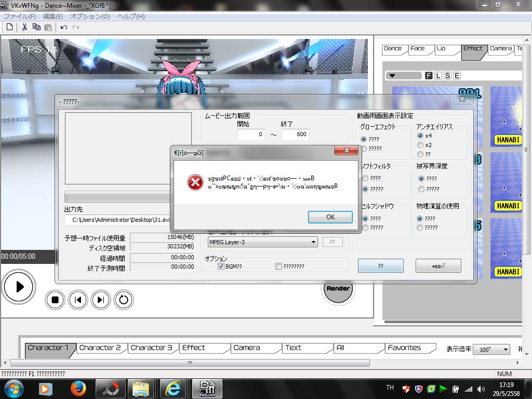Open the display zoom 100% dropdown
Screen dimensions: 532x399
pyautogui.click(x=491, y=350)
